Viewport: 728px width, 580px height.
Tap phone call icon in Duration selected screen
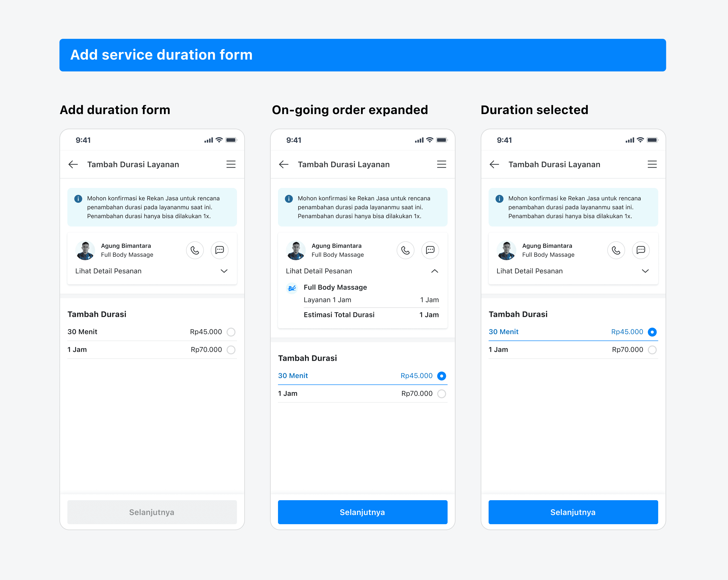tap(616, 250)
